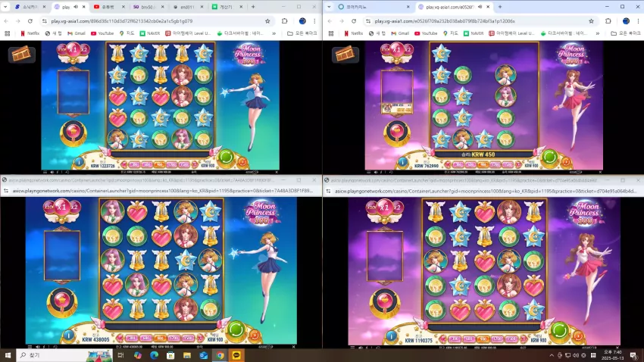Open Chrome three-dot menu in right window

tap(638, 21)
